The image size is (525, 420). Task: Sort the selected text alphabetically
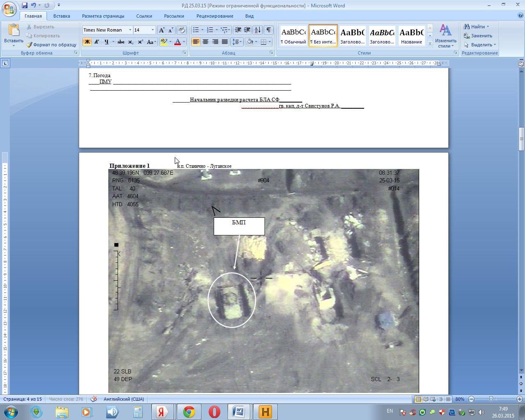click(x=257, y=30)
